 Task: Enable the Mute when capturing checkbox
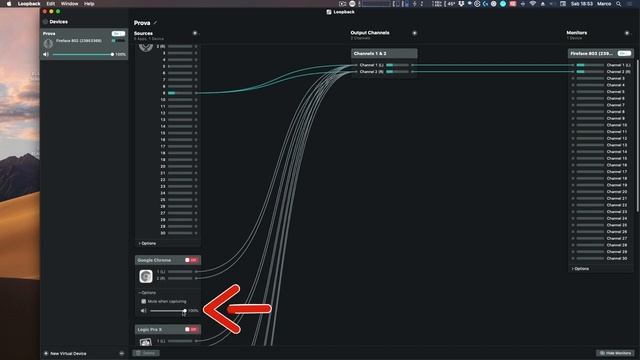(x=144, y=301)
